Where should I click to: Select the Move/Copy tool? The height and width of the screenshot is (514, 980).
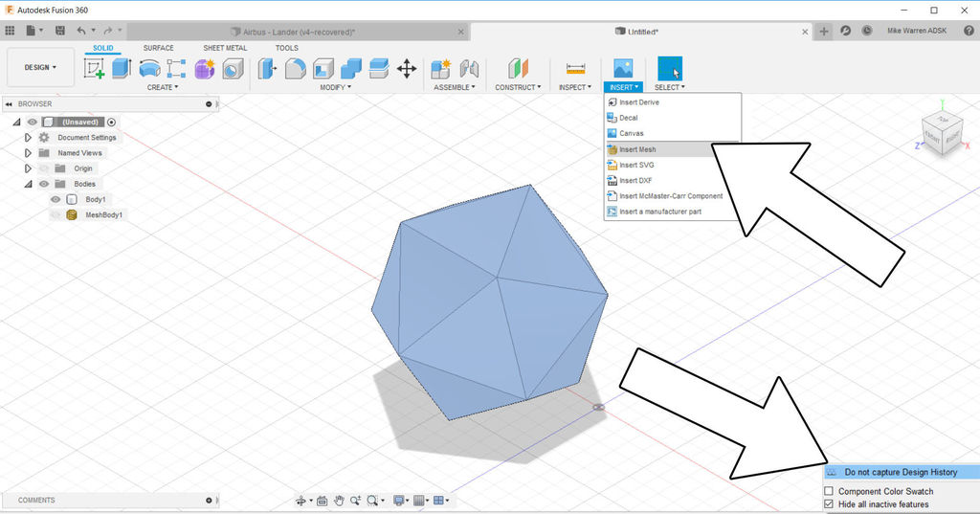coord(407,68)
